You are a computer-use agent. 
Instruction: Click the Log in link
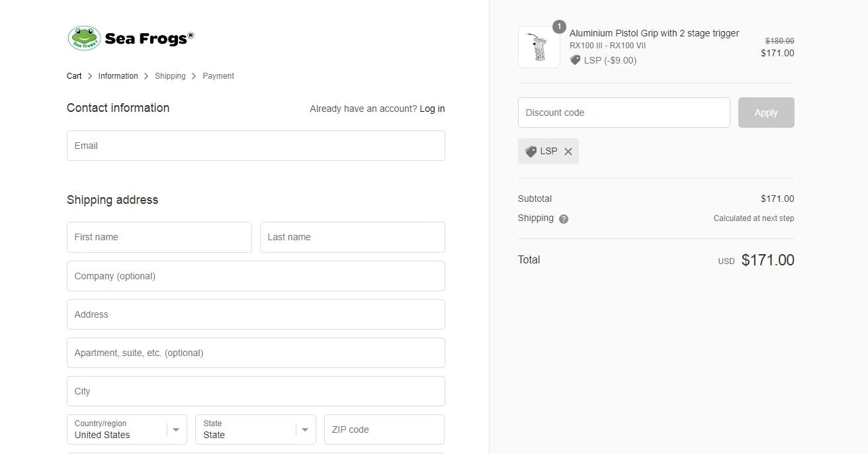click(x=432, y=109)
